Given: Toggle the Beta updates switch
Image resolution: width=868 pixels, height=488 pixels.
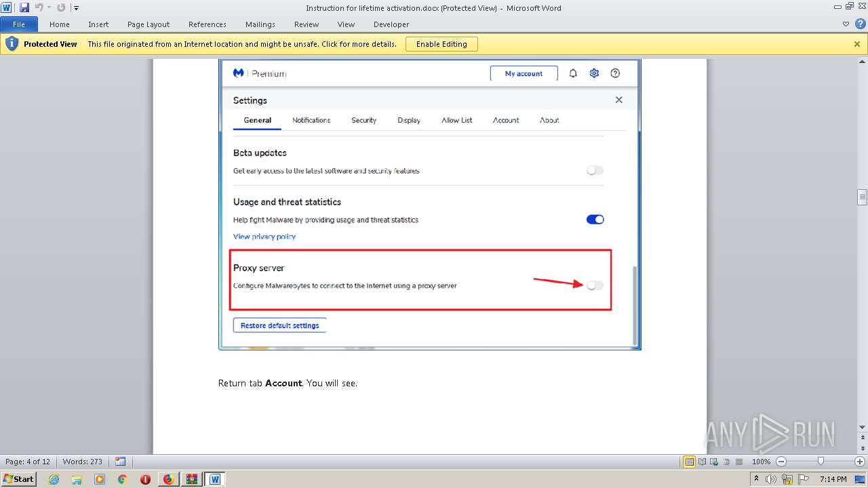Looking at the screenshot, I should [595, 170].
